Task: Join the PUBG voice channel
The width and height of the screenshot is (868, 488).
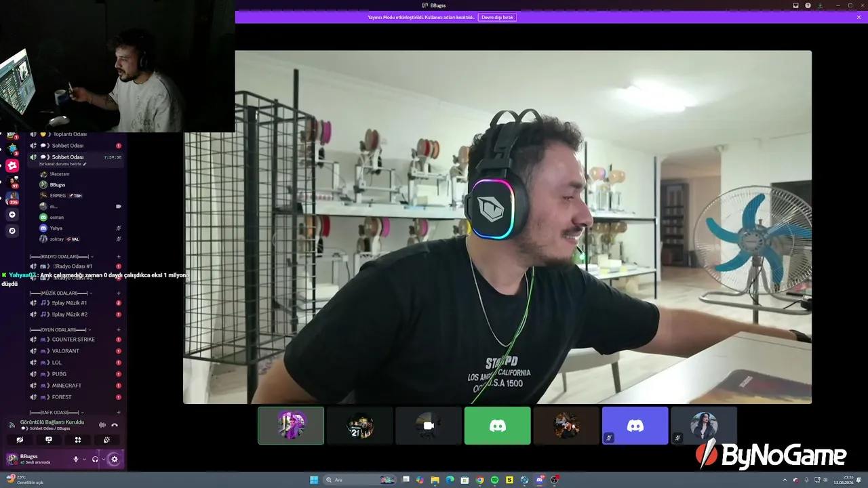Action: point(76,374)
